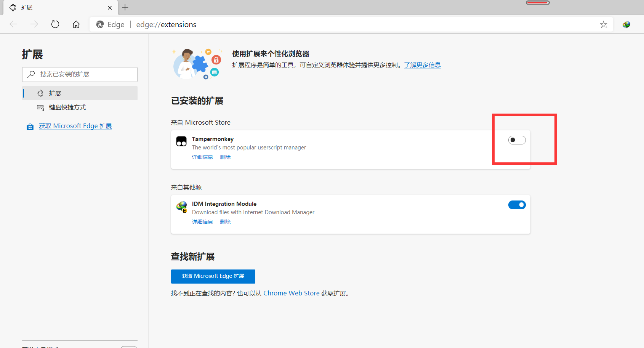Select 扩展 in the sidebar menu
The width and height of the screenshot is (644, 348).
80,93
